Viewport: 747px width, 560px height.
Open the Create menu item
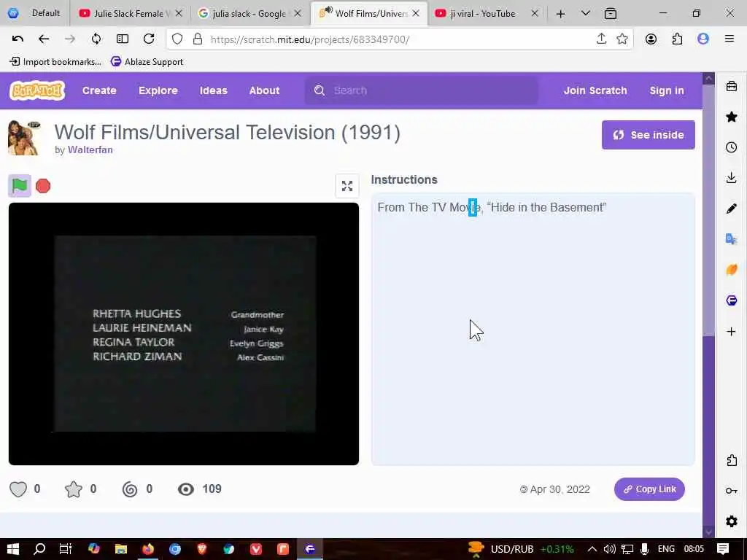[x=99, y=90]
